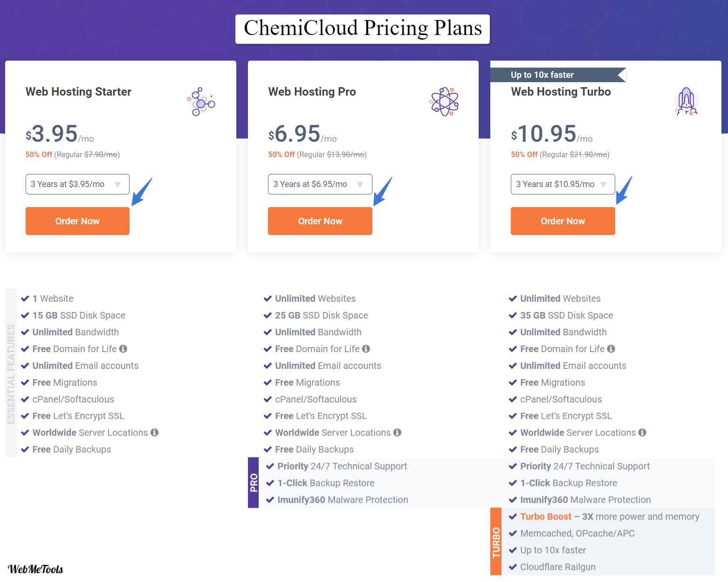Screen dimensions: 728x582
Task: Show info for Pro Worldwide Server Locations
Action: coord(397,432)
